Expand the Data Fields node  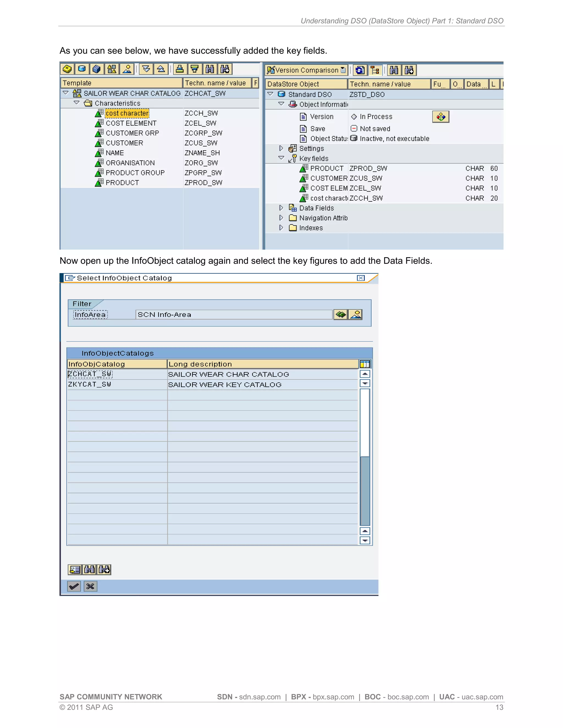(281, 208)
